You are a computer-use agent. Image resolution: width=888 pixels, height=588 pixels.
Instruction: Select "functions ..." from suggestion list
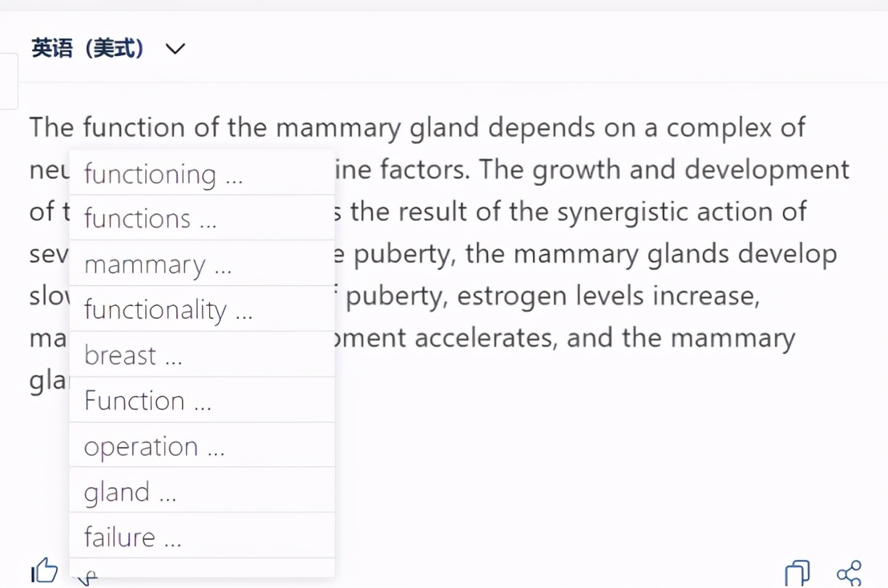click(150, 219)
